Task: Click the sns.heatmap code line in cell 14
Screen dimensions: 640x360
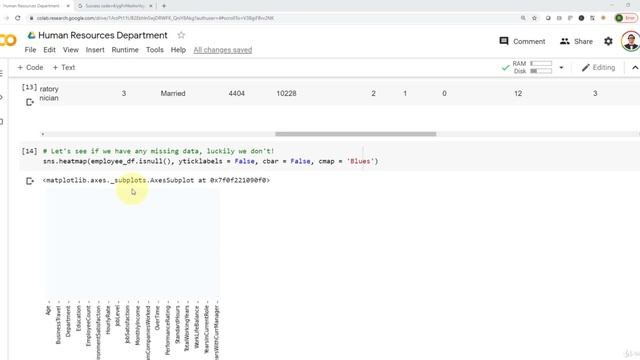Action: (x=211, y=161)
